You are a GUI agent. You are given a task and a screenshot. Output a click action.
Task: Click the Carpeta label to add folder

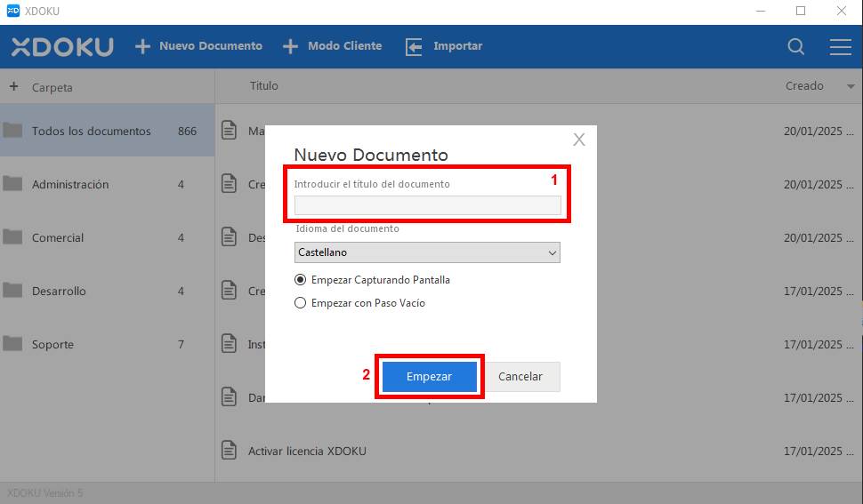point(52,87)
